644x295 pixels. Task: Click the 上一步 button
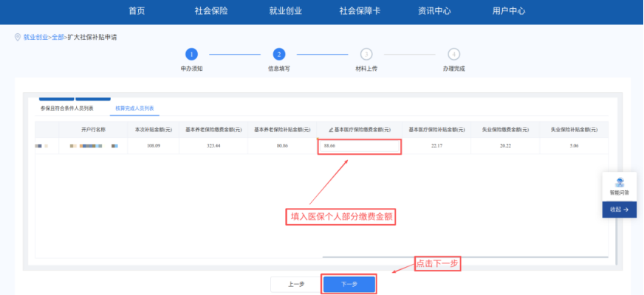click(295, 284)
